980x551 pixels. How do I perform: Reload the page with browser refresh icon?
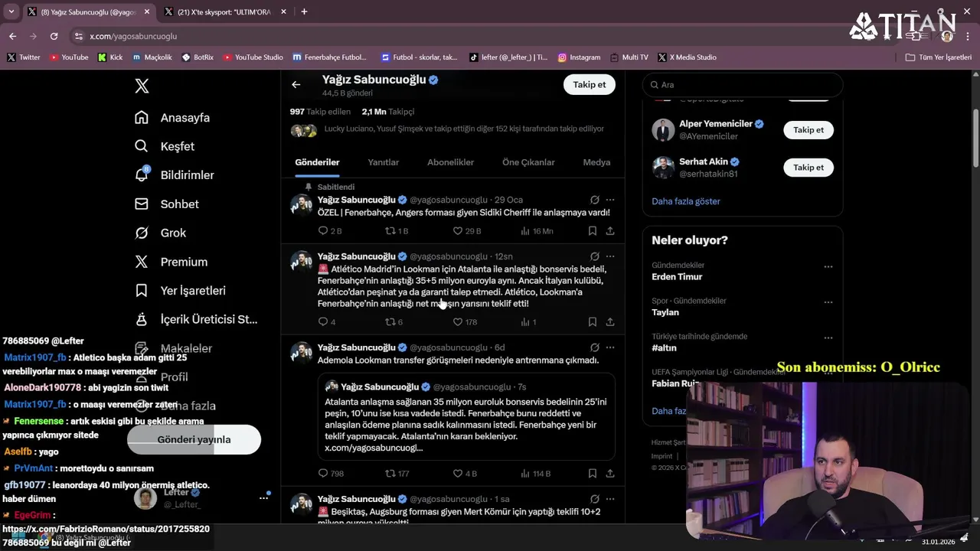[x=54, y=36]
